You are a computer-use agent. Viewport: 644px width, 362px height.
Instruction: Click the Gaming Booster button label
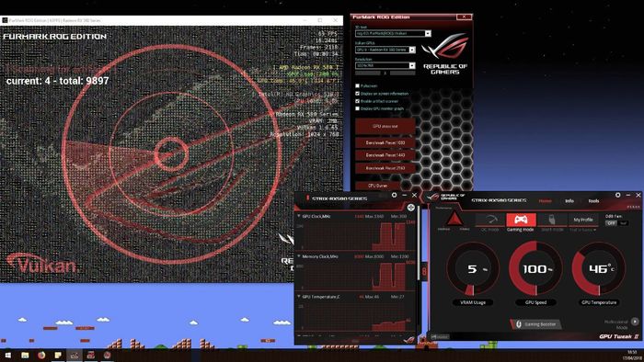tap(540, 324)
